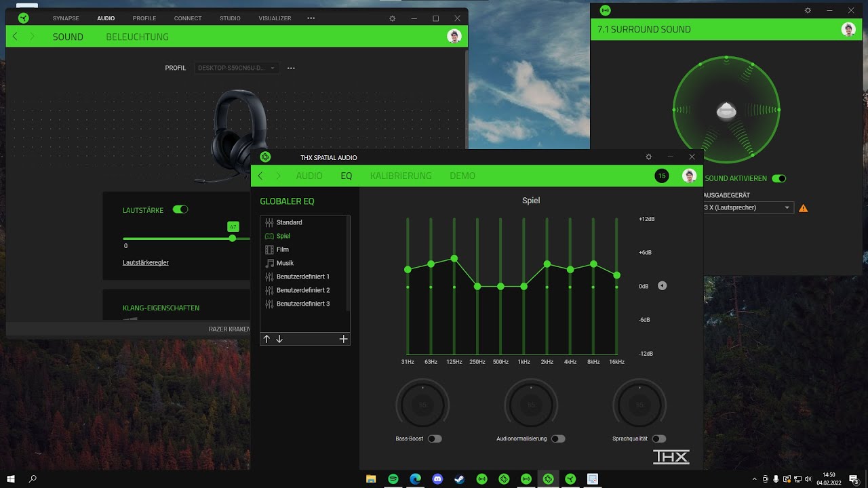Open the Lautstärkeregler link

(146, 262)
